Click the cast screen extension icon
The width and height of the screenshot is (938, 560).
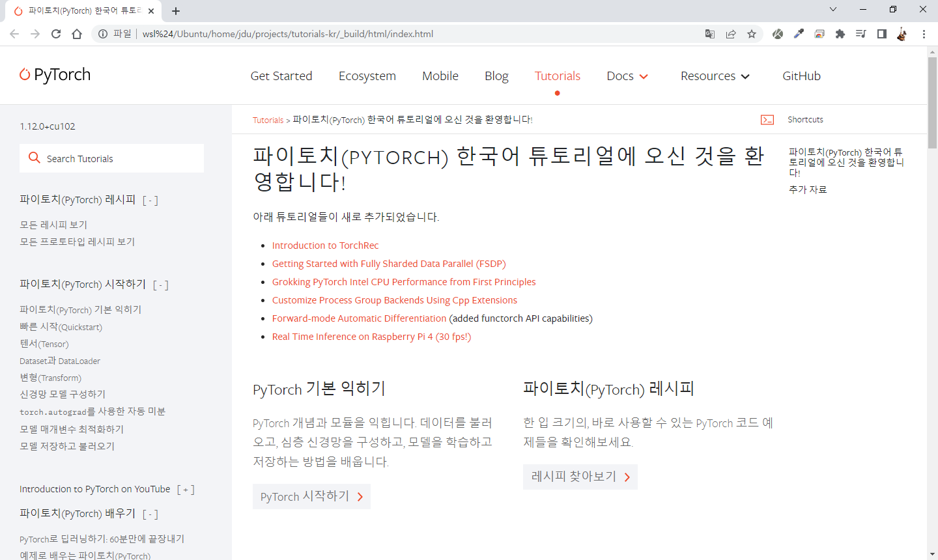point(819,34)
